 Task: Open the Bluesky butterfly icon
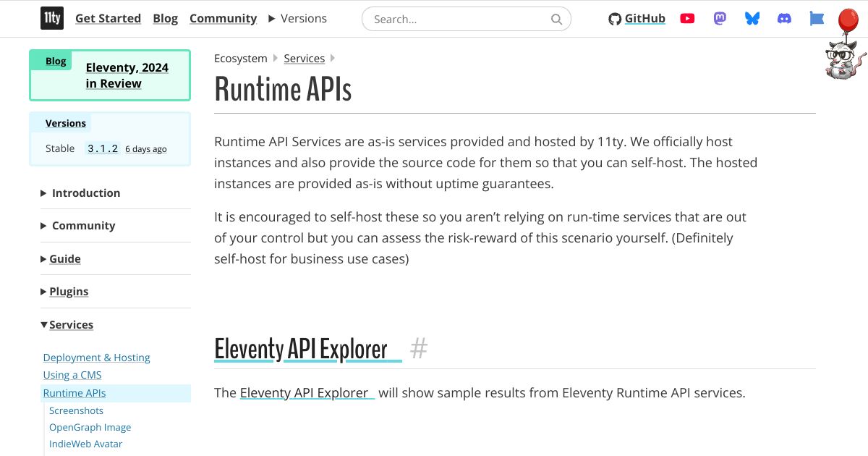click(752, 19)
